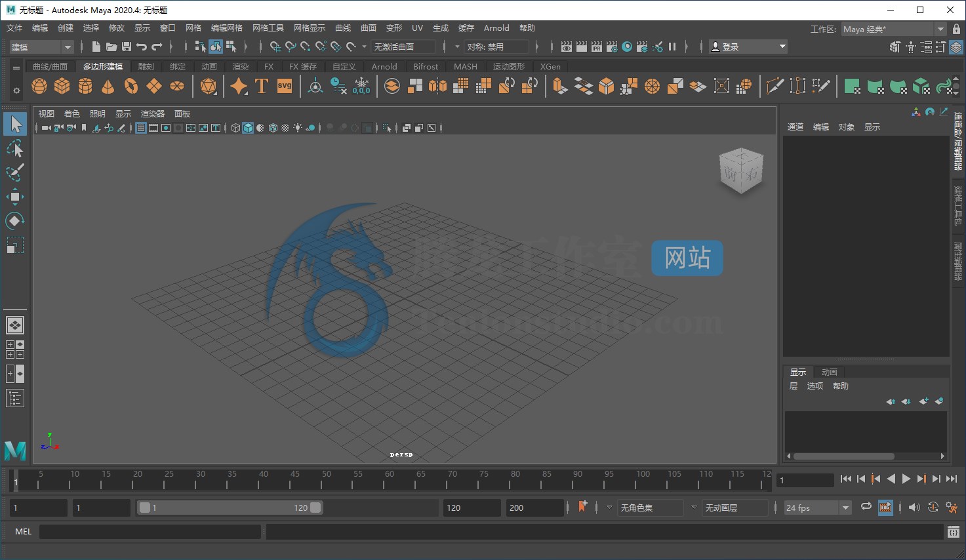Viewport: 966px width, 560px height.
Task: Toggle use all lights bulb icon
Action: click(298, 128)
